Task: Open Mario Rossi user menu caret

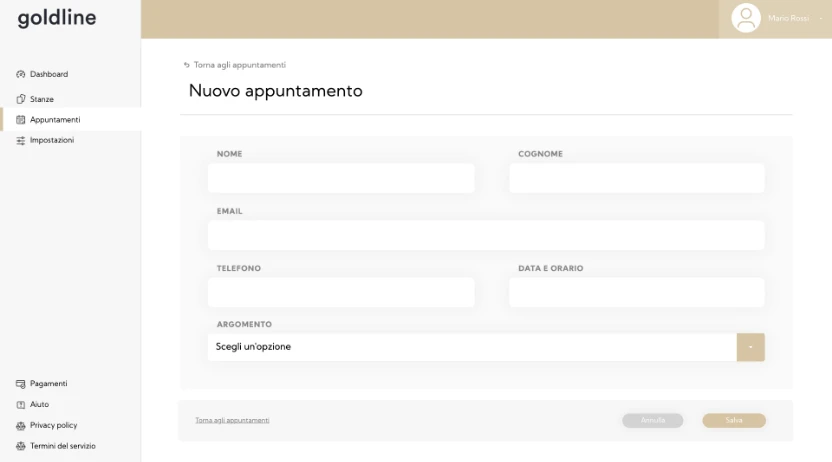Action: 821,19
